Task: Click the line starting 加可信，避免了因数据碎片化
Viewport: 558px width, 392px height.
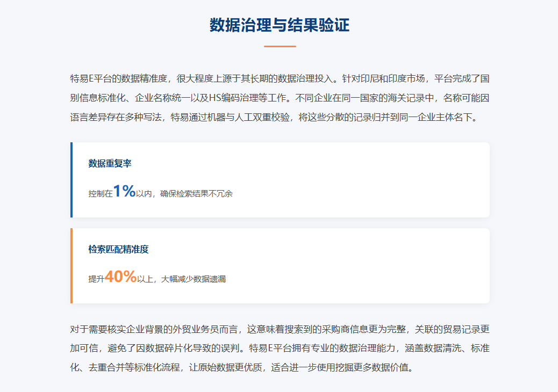Action: pos(280,348)
